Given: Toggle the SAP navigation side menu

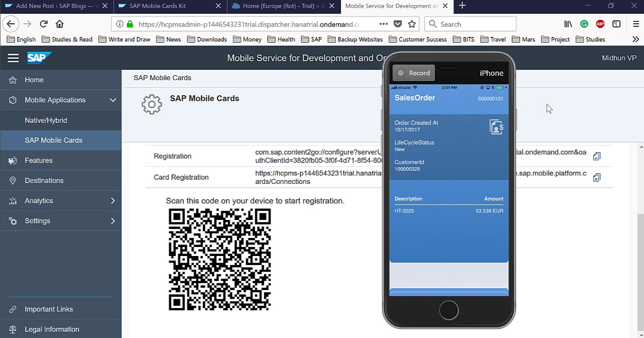Looking at the screenshot, I should pyautogui.click(x=13, y=58).
